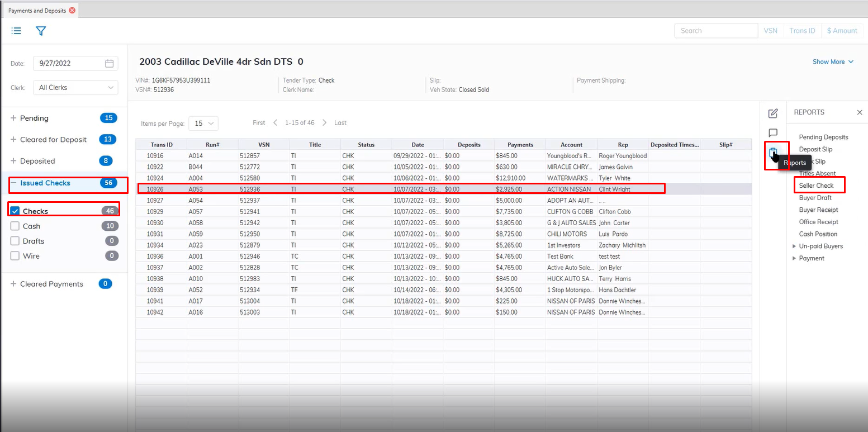Image resolution: width=868 pixels, height=432 pixels.
Task: Close the Payments and Deposits tab
Action: point(73,11)
